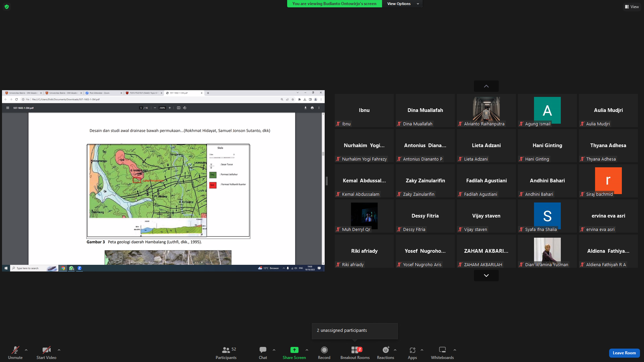Open View Options dropdown
The width and height of the screenshot is (644, 362).
402,4
